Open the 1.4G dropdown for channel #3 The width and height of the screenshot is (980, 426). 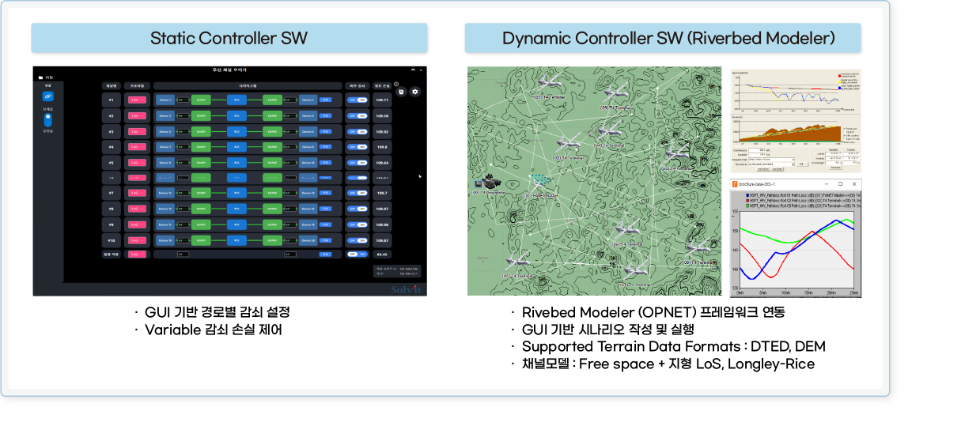[x=137, y=132]
